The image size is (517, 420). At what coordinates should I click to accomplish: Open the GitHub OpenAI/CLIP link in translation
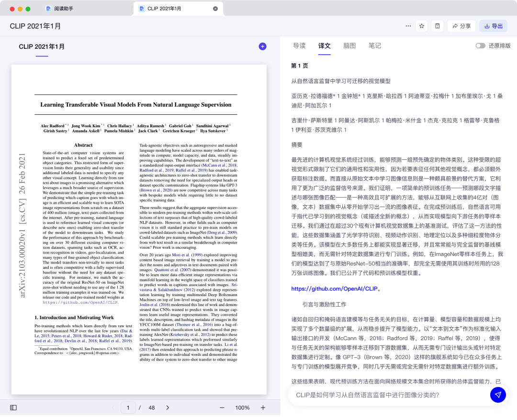(x=334, y=288)
